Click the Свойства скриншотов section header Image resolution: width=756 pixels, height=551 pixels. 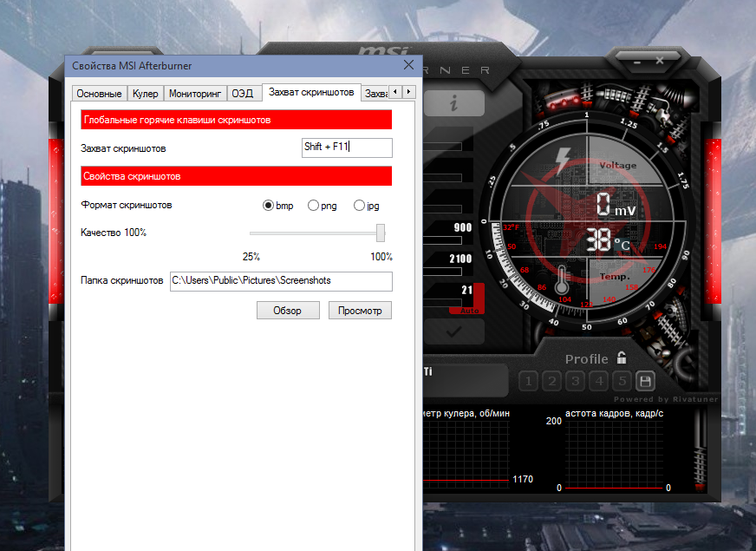coord(236,176)
